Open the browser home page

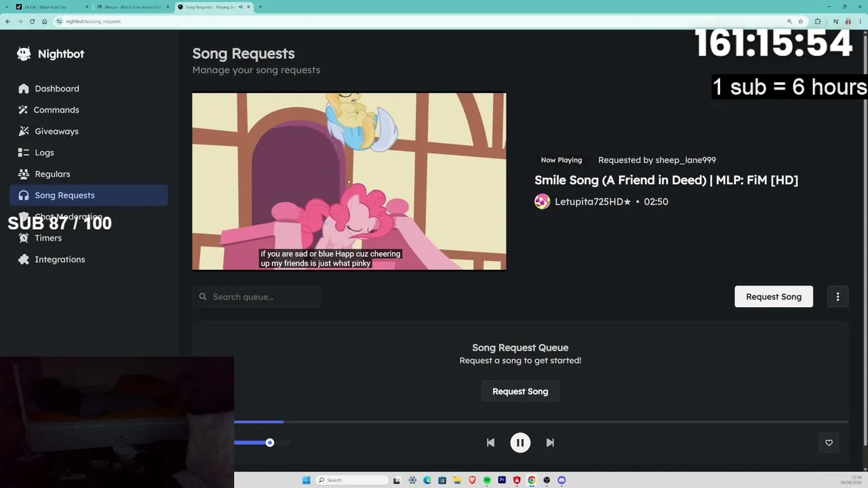[x=44, y=21]
